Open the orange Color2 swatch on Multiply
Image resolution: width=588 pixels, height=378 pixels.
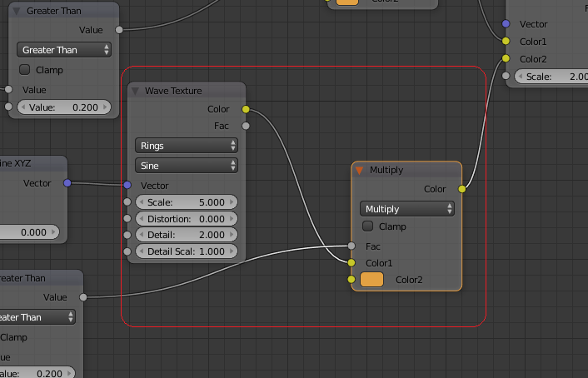[x=371, y=280]
